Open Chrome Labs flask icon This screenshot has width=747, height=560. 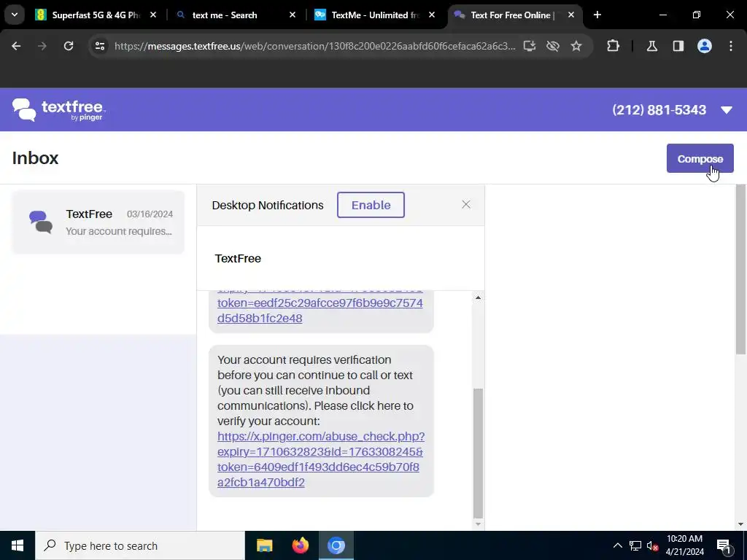tap(651, 46)
